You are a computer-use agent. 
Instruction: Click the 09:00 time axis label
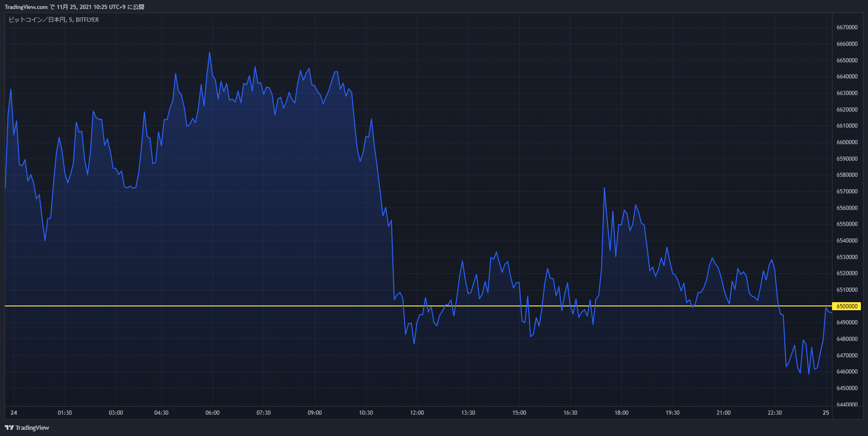[x=315, y=413]
